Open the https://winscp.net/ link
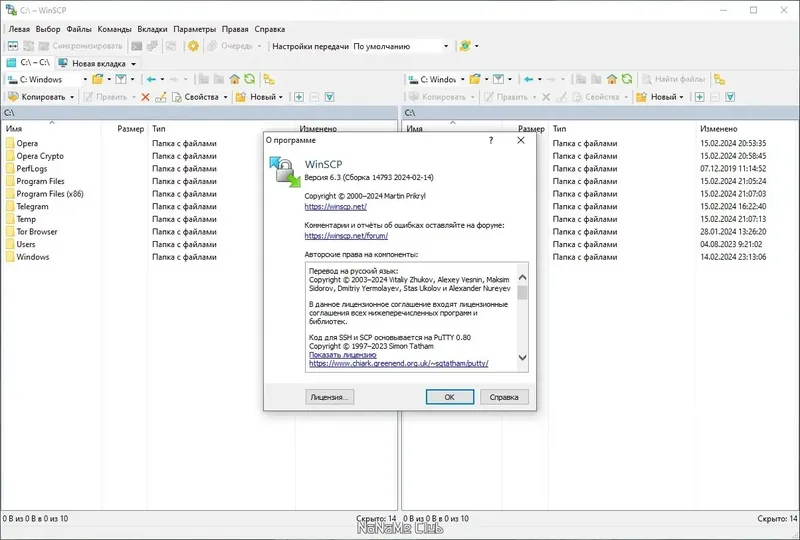Image resolution: width=800 pixels, height=540 pixels. pos(335,207)
